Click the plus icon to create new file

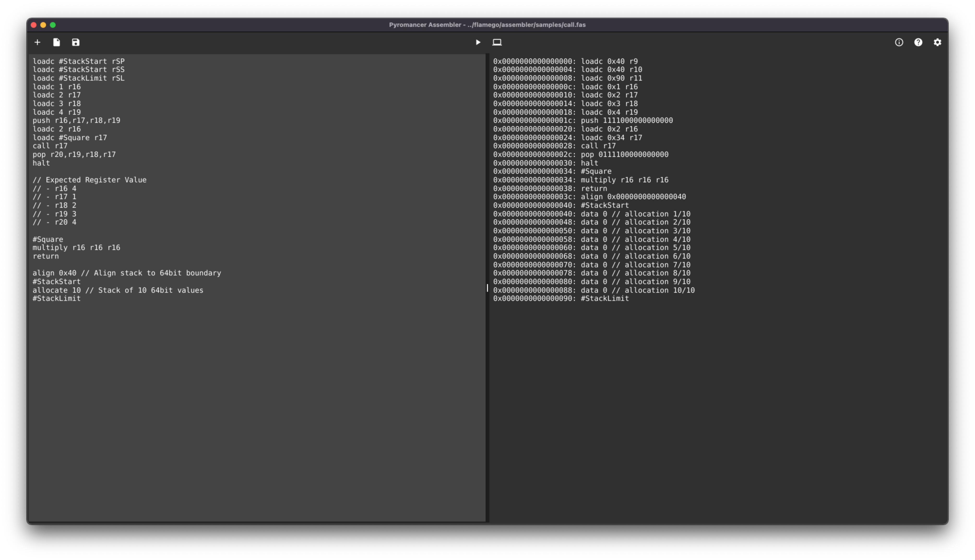(x=37, y=42)
